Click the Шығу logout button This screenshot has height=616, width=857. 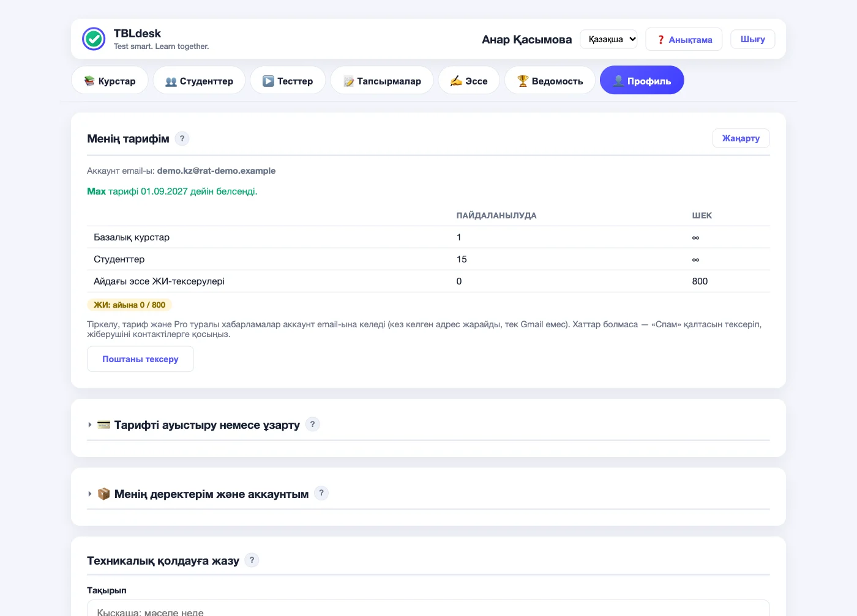pos(752,39)
